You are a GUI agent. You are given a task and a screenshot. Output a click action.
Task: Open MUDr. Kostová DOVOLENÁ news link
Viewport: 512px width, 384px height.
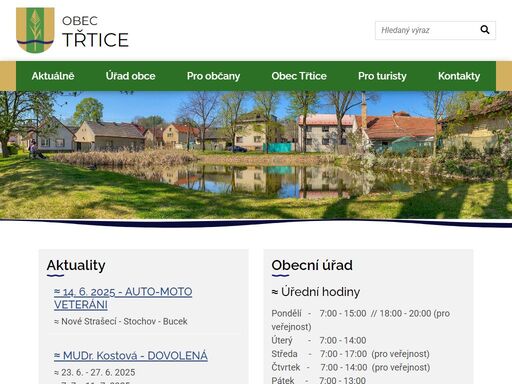(x=131, y=356)
